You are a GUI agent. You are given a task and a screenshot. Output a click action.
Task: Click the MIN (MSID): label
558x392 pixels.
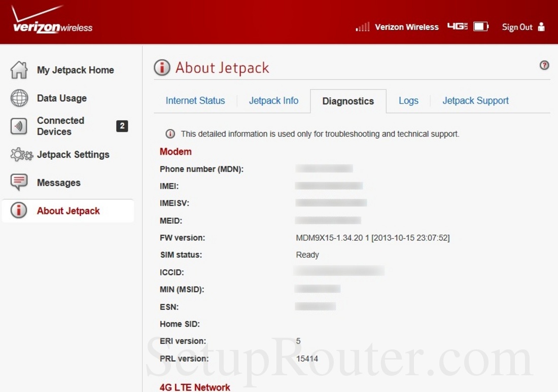(x=182, y=290)
